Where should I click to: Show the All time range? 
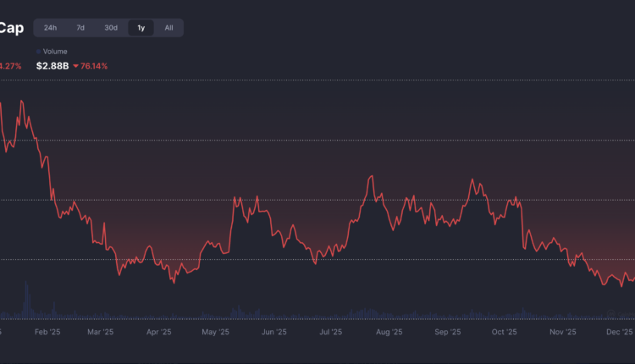pos(169,28)
